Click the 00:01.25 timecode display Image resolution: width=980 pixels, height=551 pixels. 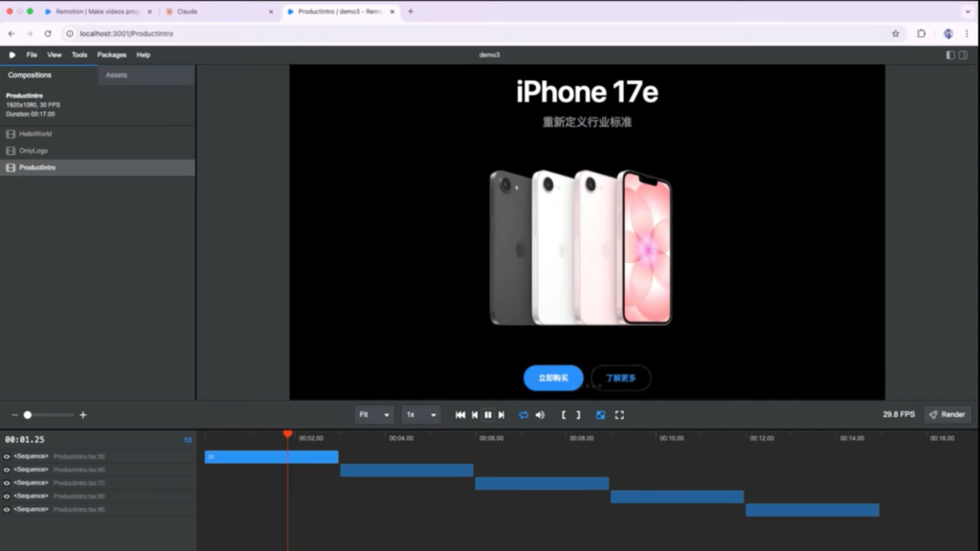click(25, 440)
